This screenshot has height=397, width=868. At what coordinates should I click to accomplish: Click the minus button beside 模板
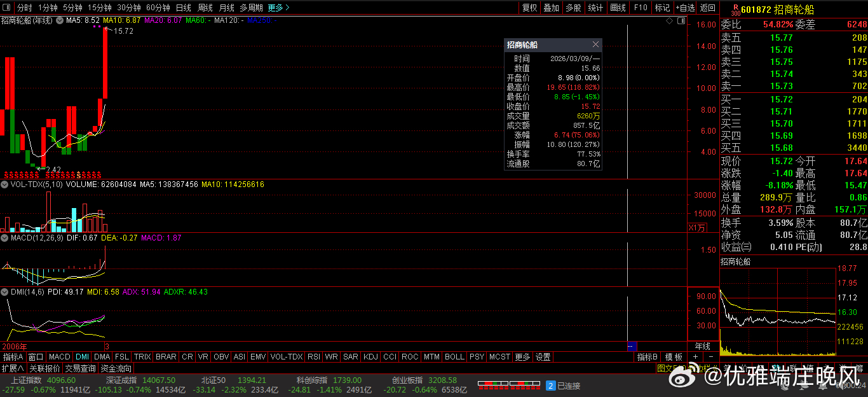[711, 357]
